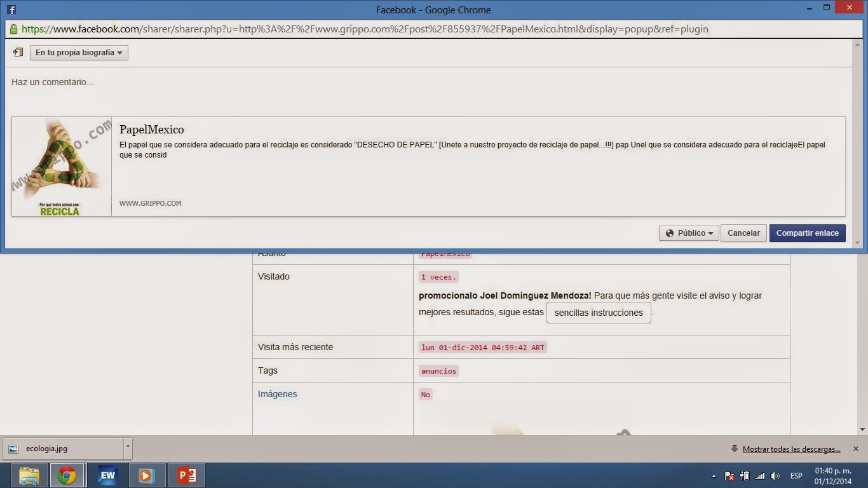Click the 'Visitado' row label
The height and width of the screenshot is (488, 868).
coord(274,276)
